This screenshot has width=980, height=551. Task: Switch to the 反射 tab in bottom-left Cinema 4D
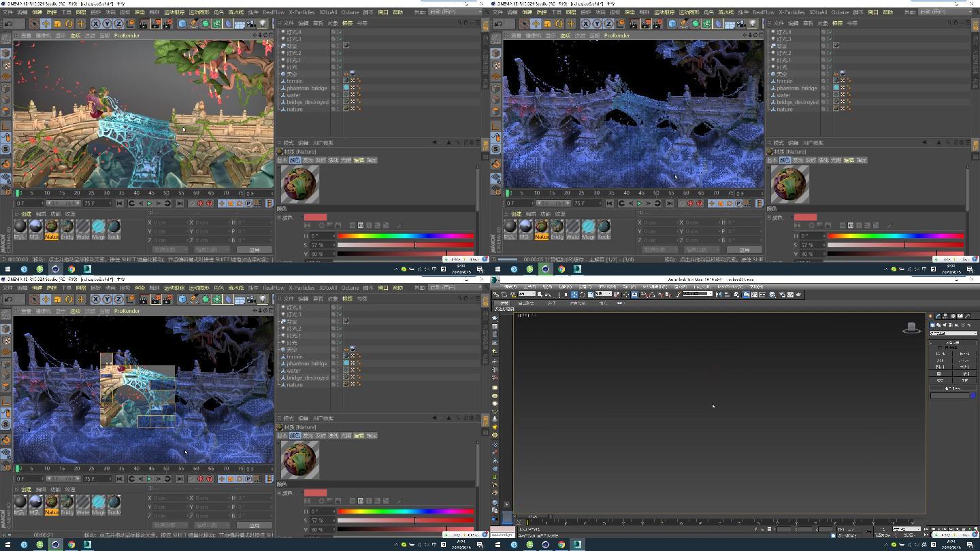pyautogui.click(x=321, y=435)
